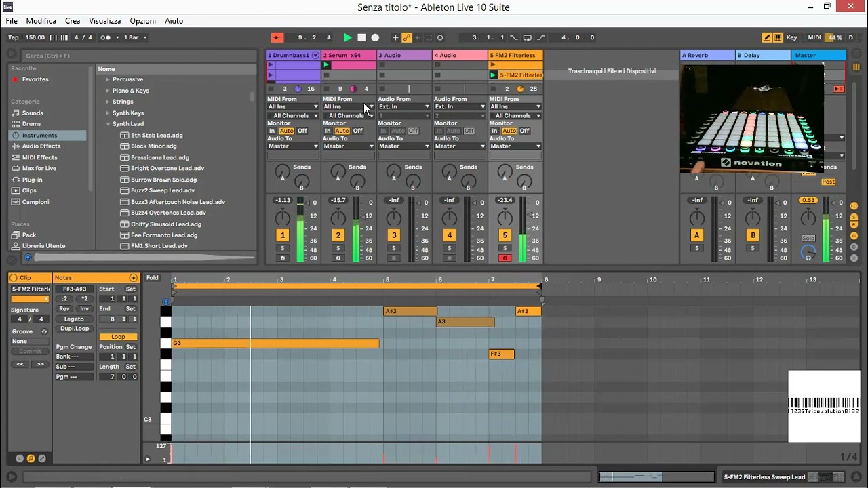Screen dimensions: 868x488
Task: Open the 1 Bar quantization menu
Action: 134,38
